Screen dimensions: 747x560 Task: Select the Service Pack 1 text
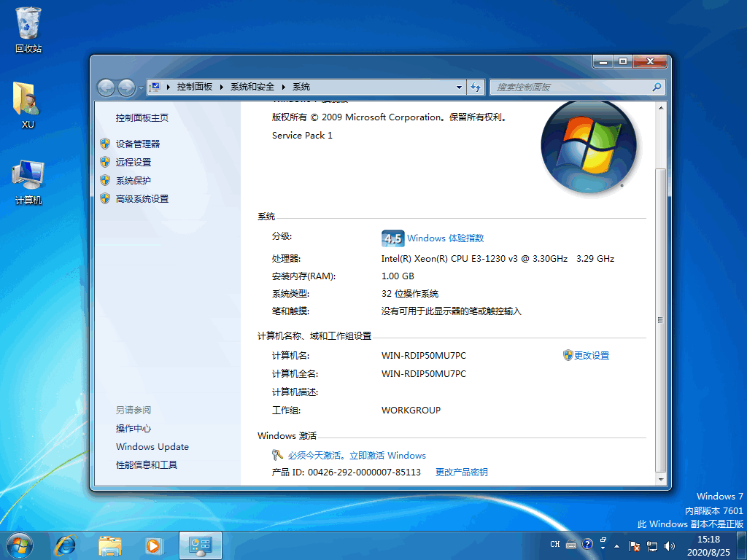coord(302,135)
